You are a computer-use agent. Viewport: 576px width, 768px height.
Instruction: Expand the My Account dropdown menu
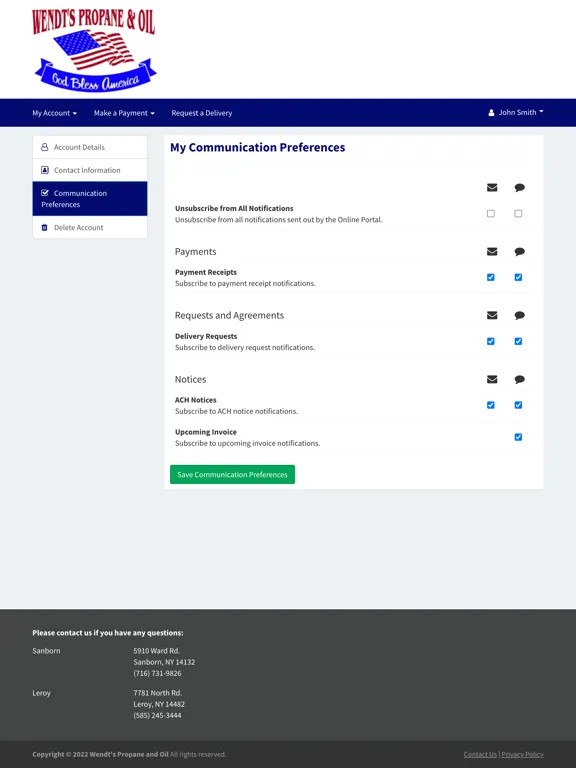[54, 113]
